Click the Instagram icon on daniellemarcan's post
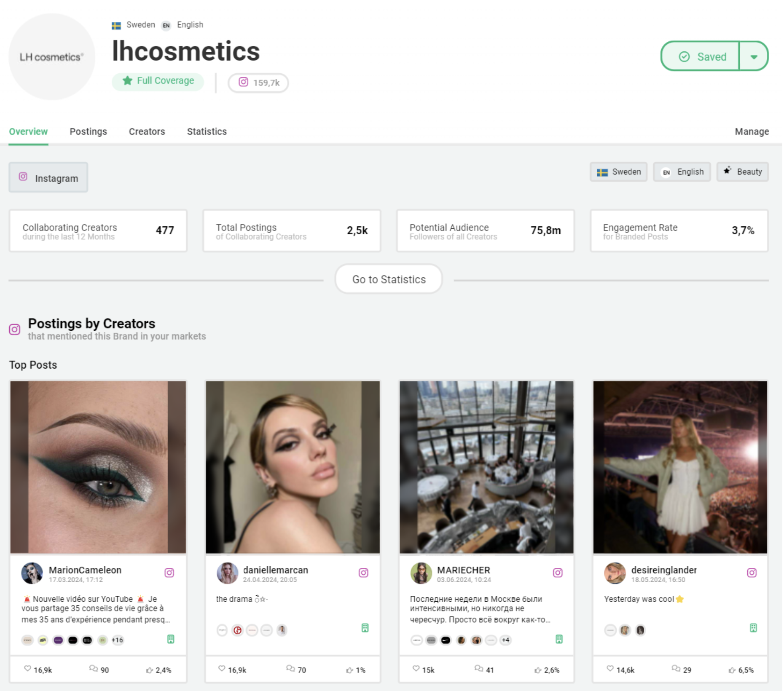This screenshot has width=784, height=691. [x=363, y=573]
